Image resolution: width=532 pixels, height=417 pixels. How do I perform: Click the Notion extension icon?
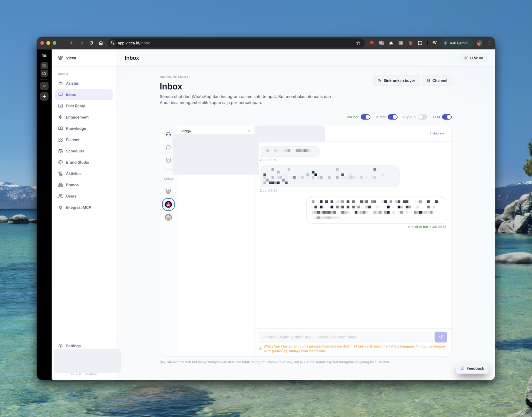tap(381, 43)
